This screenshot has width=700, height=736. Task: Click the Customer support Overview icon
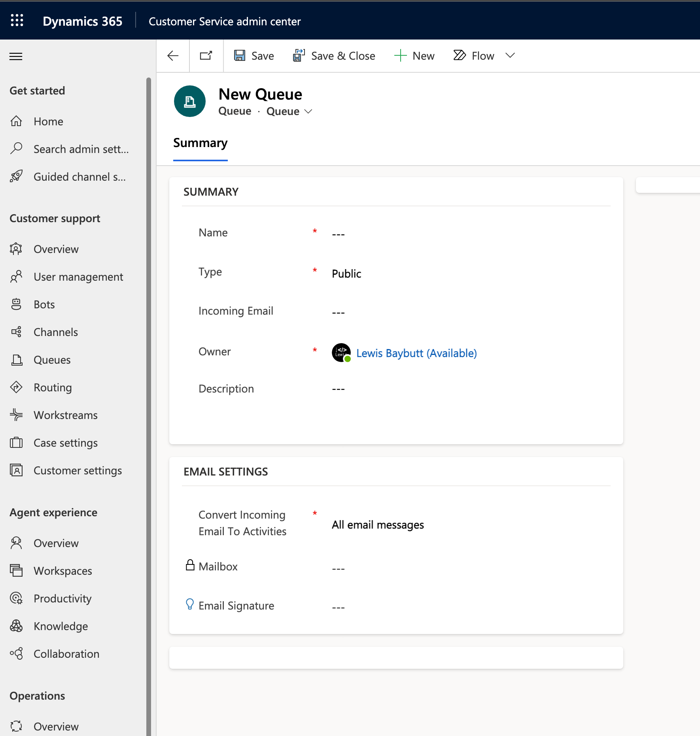[x=16, y=249]
